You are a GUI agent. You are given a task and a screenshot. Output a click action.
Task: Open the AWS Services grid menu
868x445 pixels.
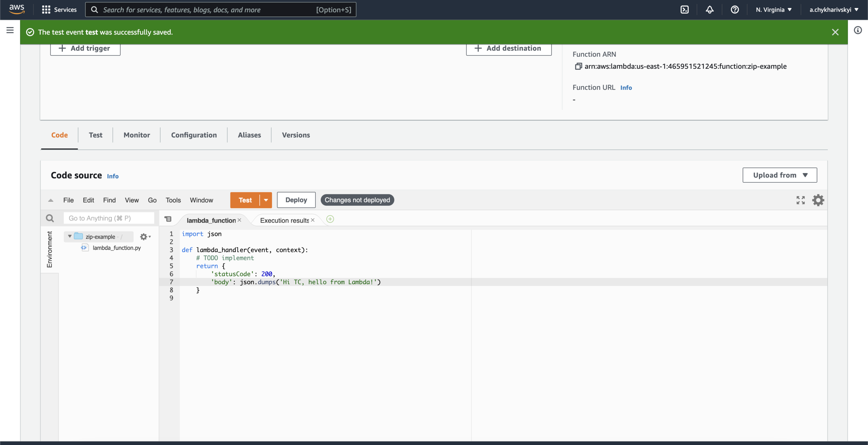point(46,10)
